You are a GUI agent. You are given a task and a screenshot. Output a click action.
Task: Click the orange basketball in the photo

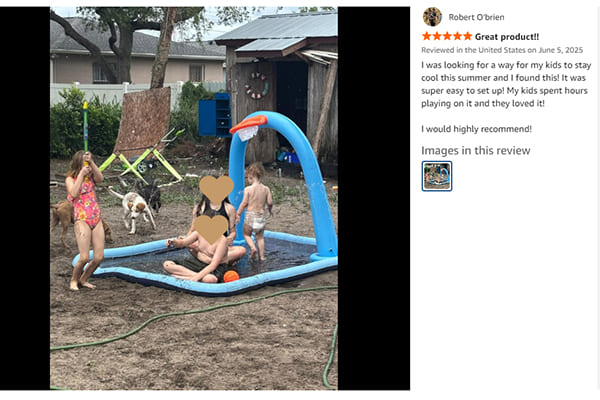(231, 276)
